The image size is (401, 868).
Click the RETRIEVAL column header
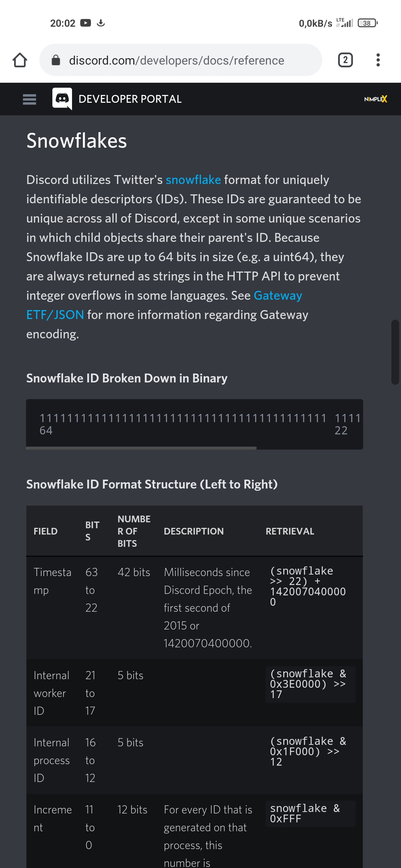(290, 531)
